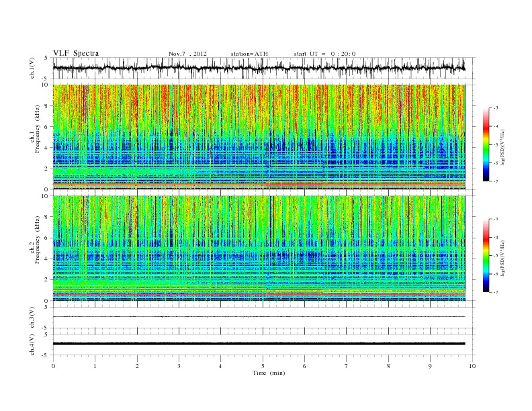The height and width of the screenshot is (411, 532).
Task: Click the time axis tick label "2"
Action: (137, 366)
